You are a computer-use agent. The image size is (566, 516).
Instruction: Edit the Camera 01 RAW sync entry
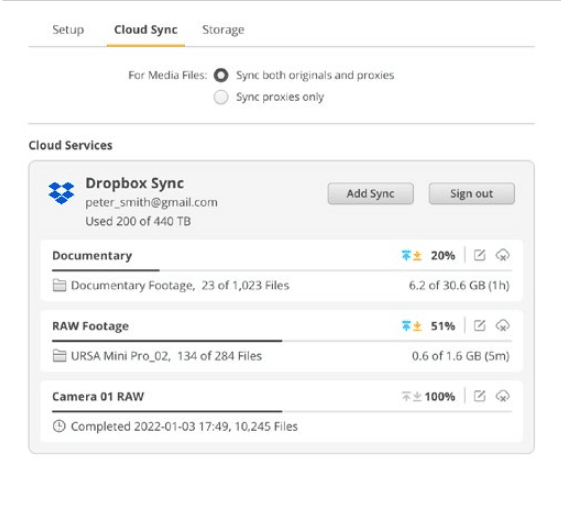[x=479, y=396]
